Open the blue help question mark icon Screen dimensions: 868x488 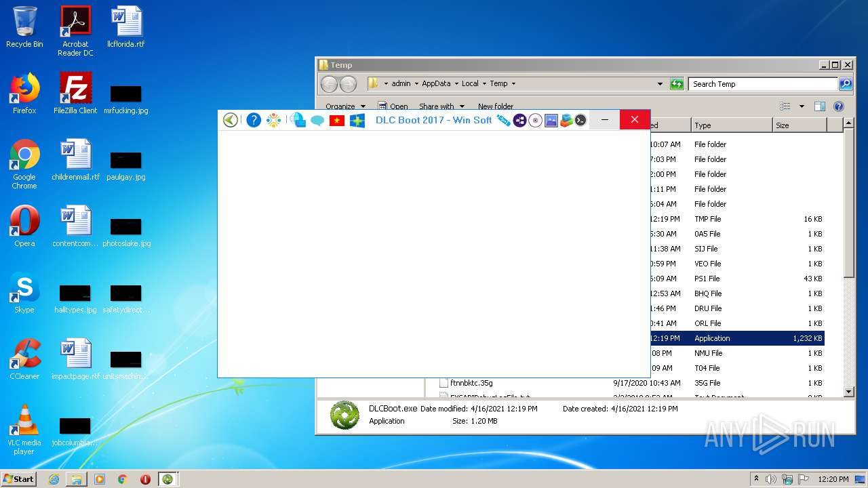point(254,120)
